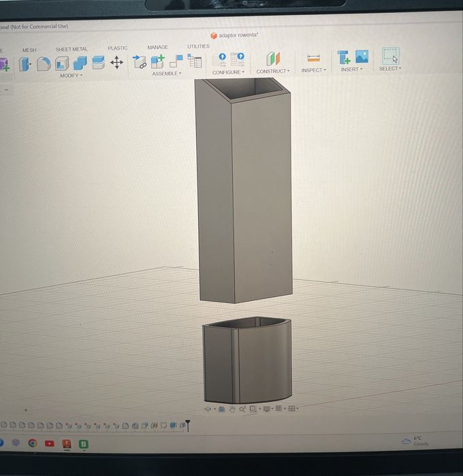Click the Configure table icon

pos(238,59)
